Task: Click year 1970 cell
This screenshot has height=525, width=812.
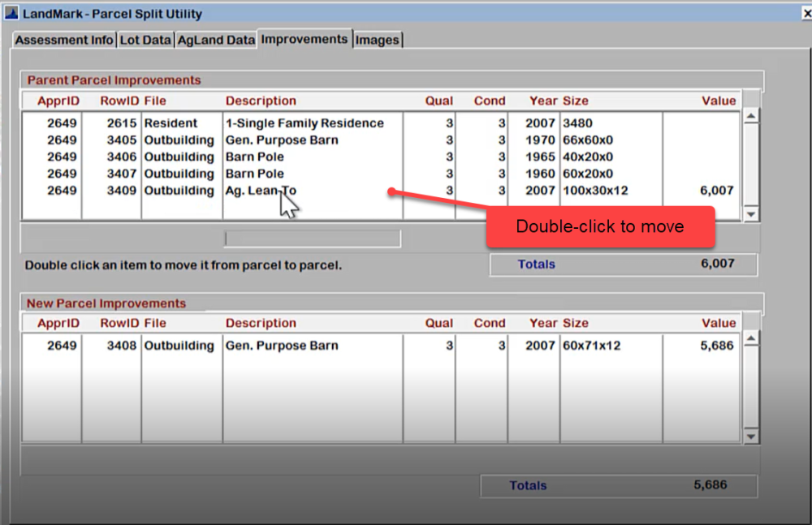Action: pyautogui.click(x=540, y=140)
